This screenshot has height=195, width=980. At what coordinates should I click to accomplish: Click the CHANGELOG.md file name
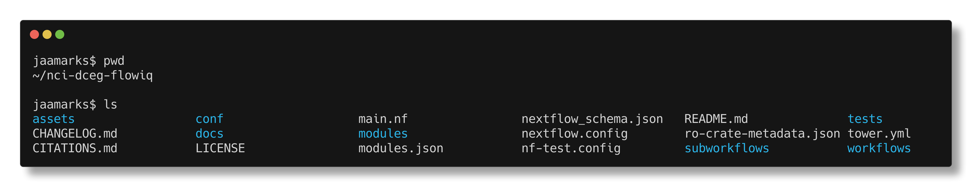tap(75, 134)
